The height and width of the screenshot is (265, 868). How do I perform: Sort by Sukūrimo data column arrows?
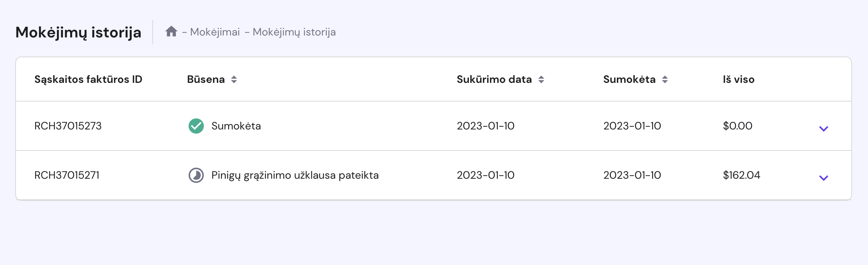point(541,79)
